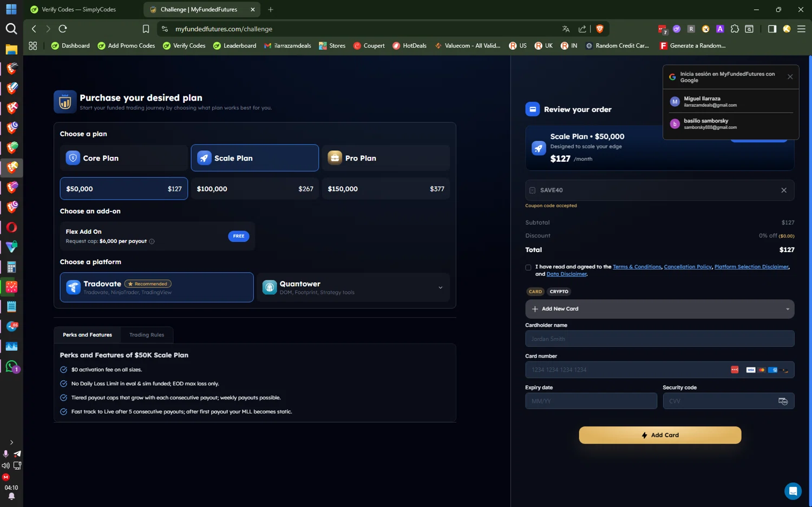Screen dimensions: 812x507
Task: Open the live chat bubble icon
Action: click(793, 491)
